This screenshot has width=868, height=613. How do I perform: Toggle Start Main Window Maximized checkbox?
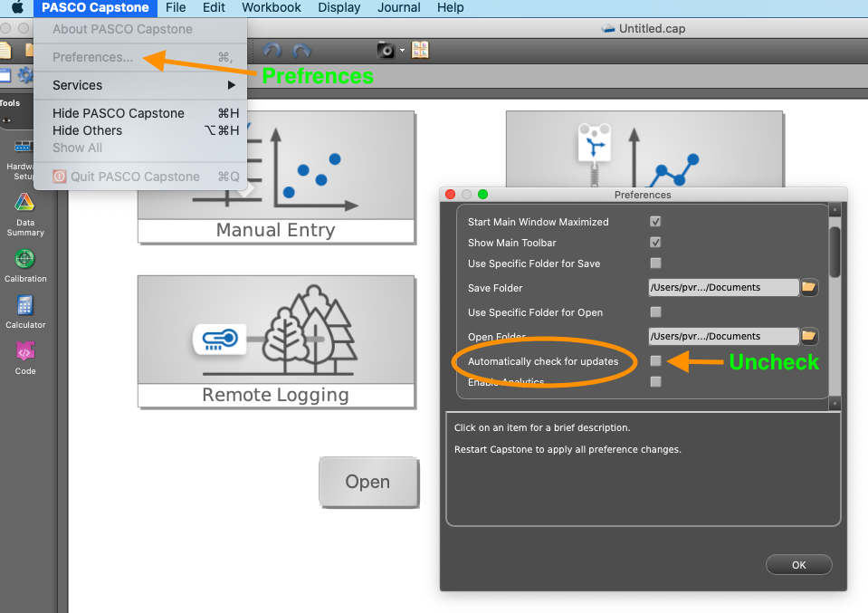(655, 222)
